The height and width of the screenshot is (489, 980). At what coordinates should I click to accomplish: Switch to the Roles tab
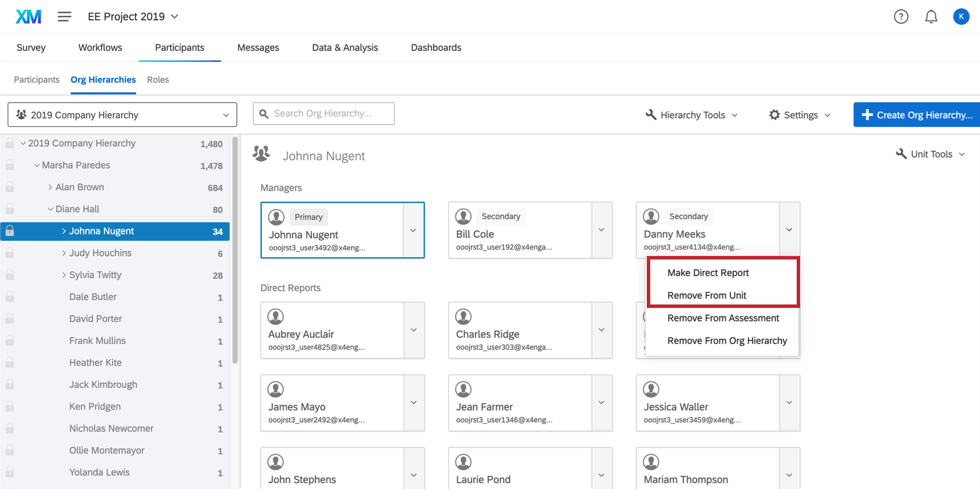click(158, 80)
